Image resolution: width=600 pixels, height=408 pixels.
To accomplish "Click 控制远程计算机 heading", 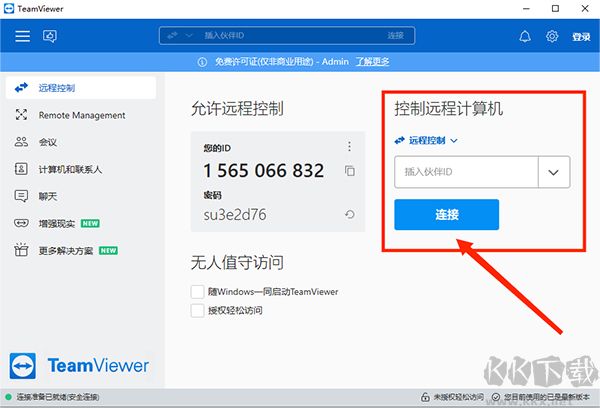I will (x=448, y=109).
